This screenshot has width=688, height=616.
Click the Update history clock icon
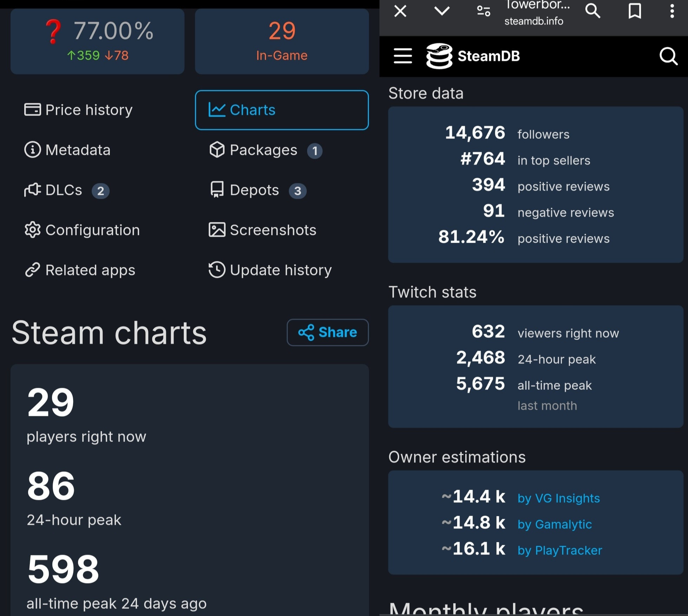[217, 270]
